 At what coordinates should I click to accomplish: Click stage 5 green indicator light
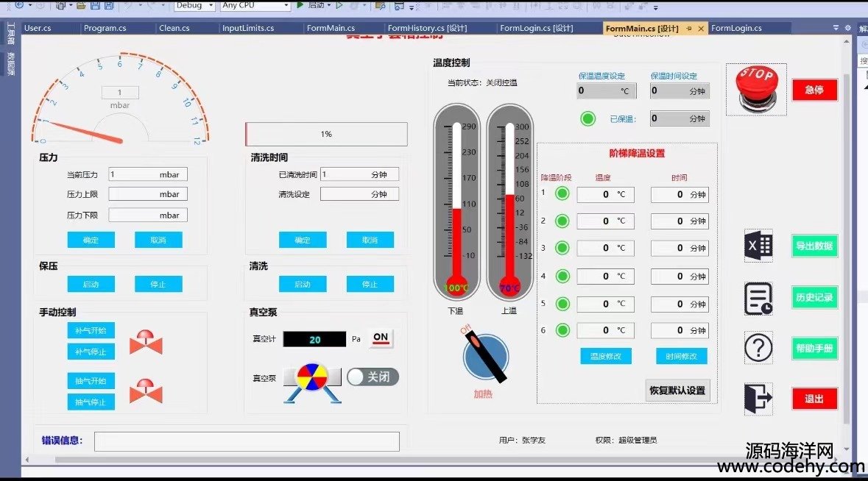pyautogui.click(x=562, y=304)
